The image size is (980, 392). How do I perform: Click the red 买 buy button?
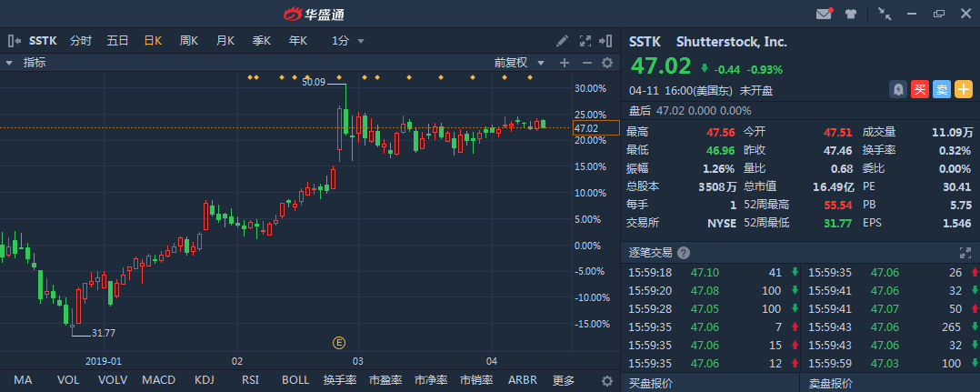click(x=920, y=89)
